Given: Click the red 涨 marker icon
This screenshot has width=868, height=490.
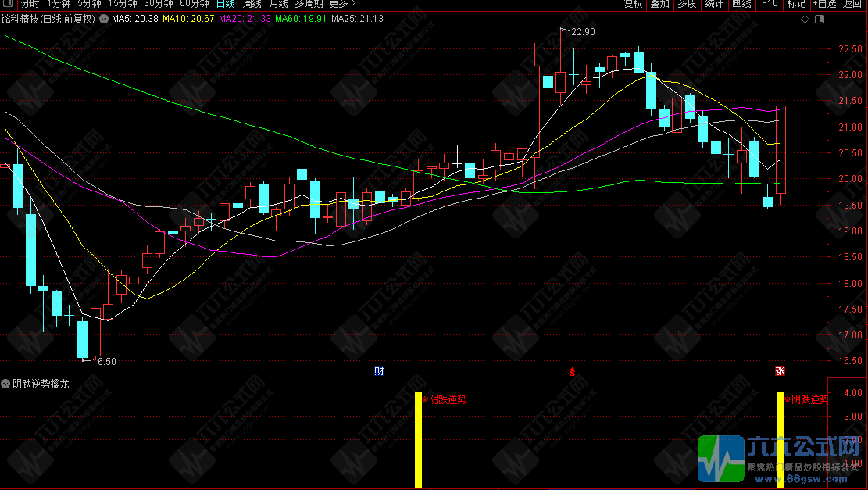Looking at the screenshot, I should tap(780, 371).
